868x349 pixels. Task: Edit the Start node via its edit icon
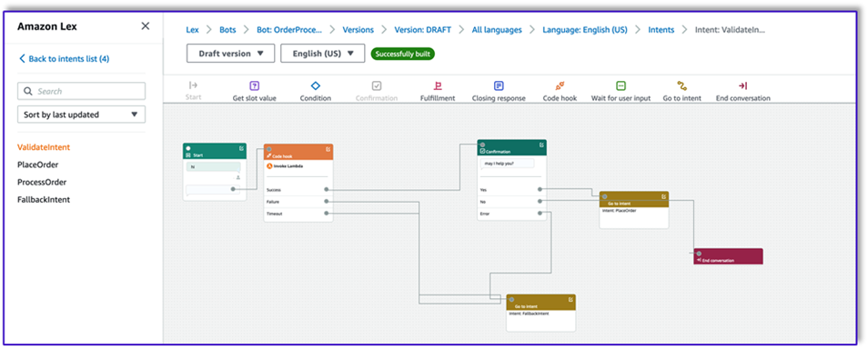(x=241, y=148)
